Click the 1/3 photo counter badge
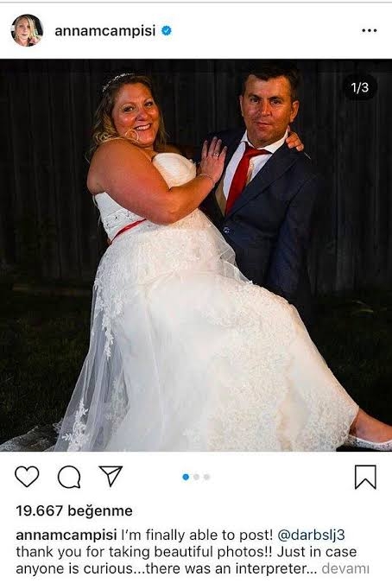The width and height of the screenshot is (392, 583). pyautogui.click(x=360, y=87)
